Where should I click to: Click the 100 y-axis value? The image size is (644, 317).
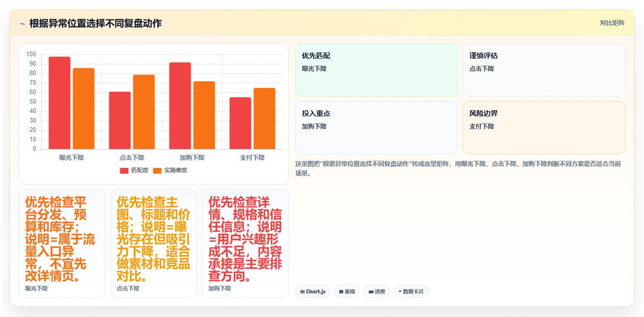pos(31,54)
